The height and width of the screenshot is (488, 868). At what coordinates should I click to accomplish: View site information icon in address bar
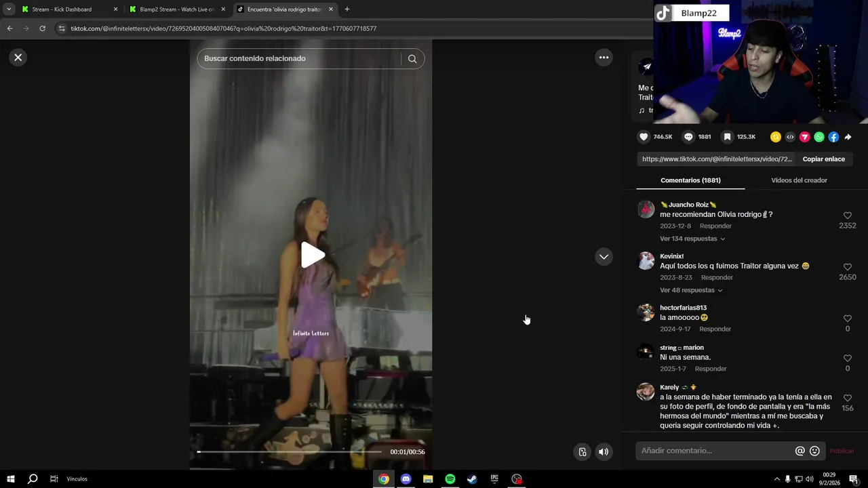pyautogui.click(x=62, y=28)
